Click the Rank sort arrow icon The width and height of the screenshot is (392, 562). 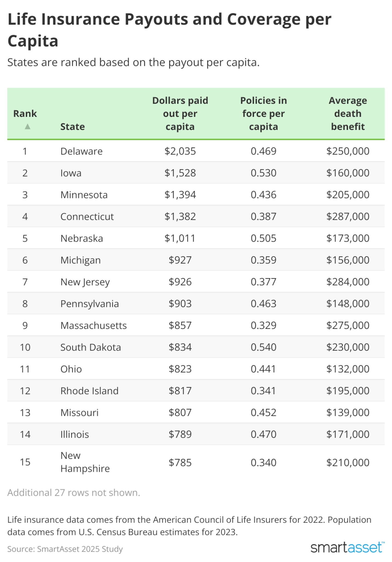[x=27, y=127]
